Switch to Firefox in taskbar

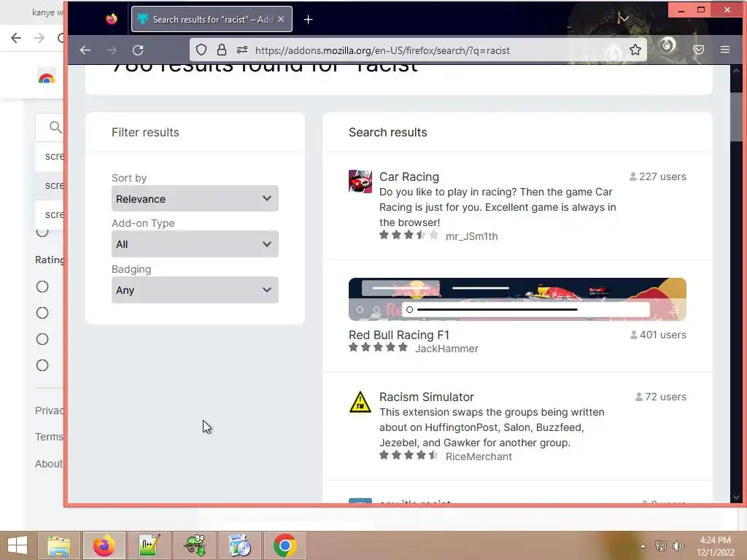pos(104,545)
